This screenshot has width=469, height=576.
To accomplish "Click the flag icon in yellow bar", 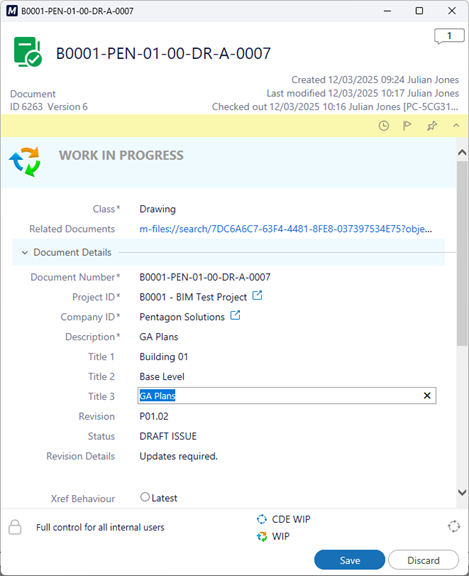I will point(407,126).
